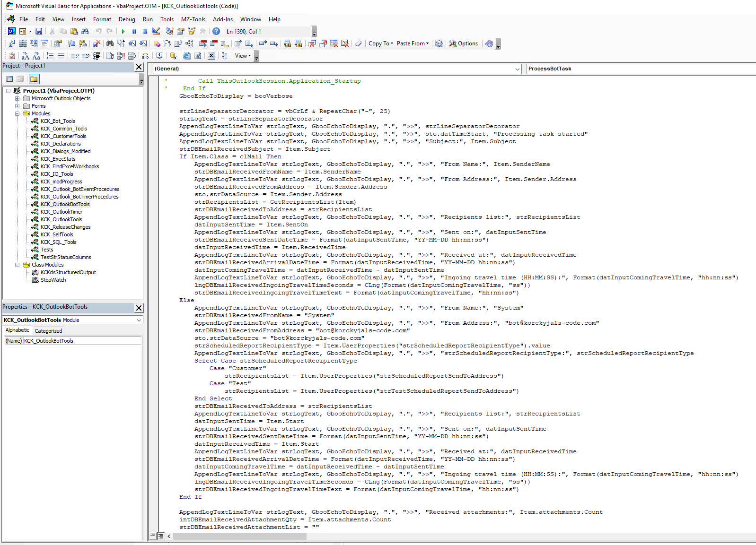The height and width of the screenshot is (545, 756).
Task: Open the Paste From dropdown
Action: [x=413, y=43]
